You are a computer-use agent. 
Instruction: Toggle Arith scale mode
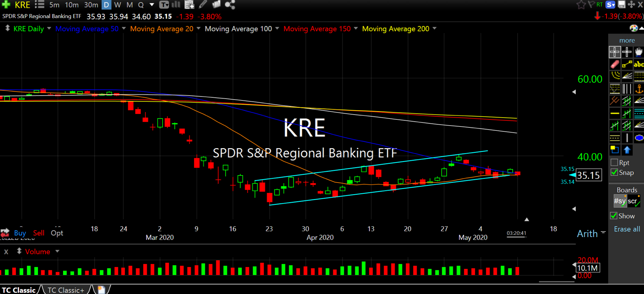click(587, 233)
